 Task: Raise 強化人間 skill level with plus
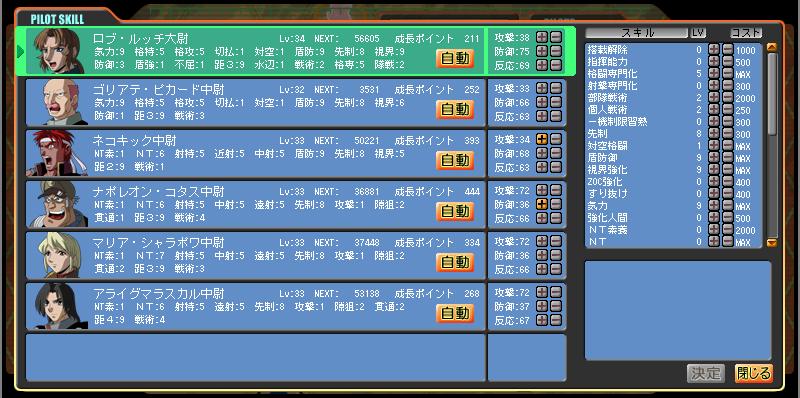tap(714, 217)
